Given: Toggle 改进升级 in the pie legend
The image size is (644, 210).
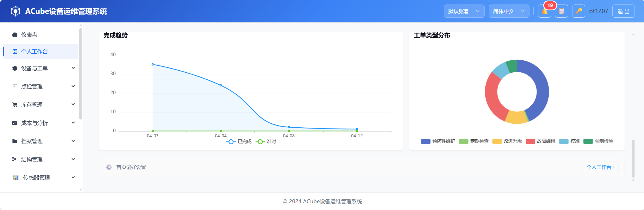Looking at the screenshot, I should click(x=507, y=141).
